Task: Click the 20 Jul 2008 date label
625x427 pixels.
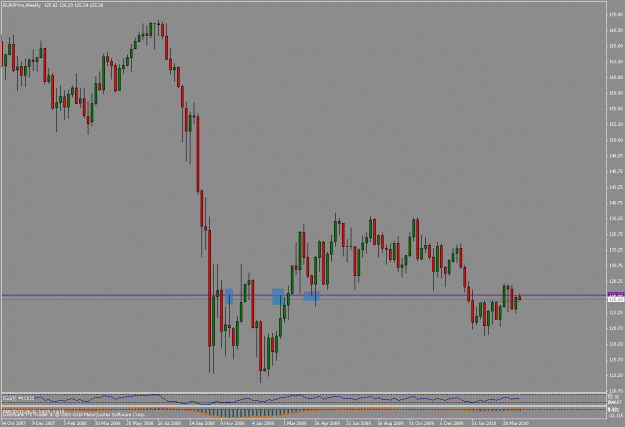Action: 170,423
